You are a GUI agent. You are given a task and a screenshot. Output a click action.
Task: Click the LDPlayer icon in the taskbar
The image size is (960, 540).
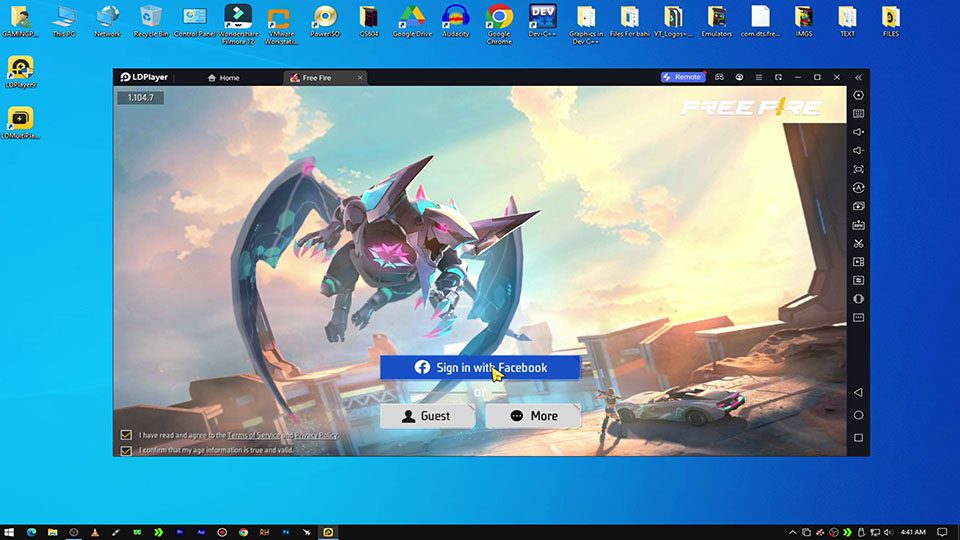click(x=328, y=532)
